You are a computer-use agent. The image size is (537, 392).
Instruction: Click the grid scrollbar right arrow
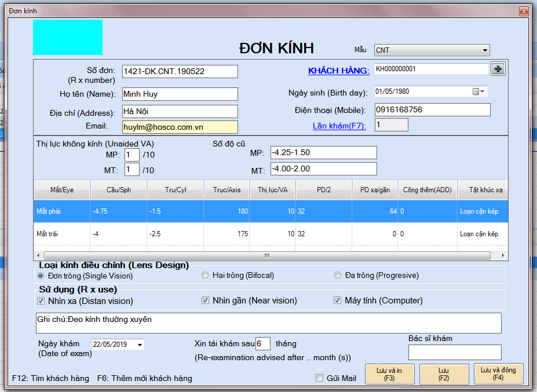click(x=503, y=255)
